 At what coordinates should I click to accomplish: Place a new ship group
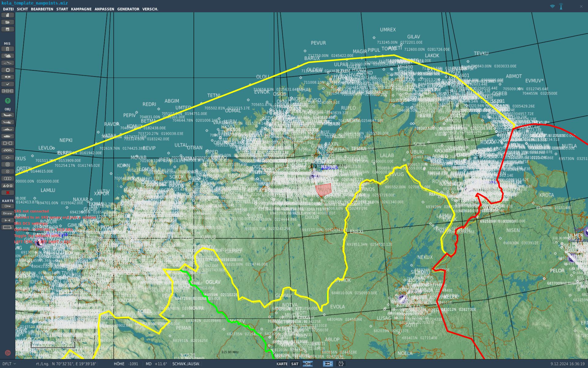(x=7, y=129)
